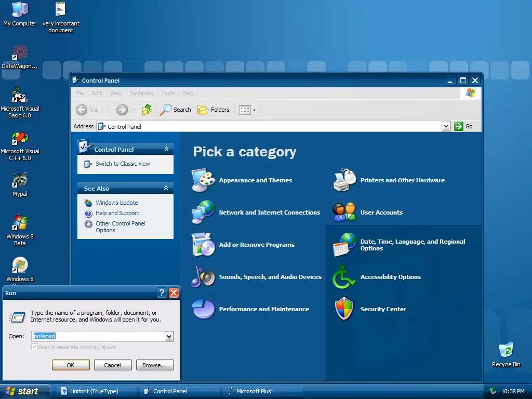This screenshot has width=532, height=399.
Task: Click the 10:38 PM taskbar clock
Action: click(513, 391)
